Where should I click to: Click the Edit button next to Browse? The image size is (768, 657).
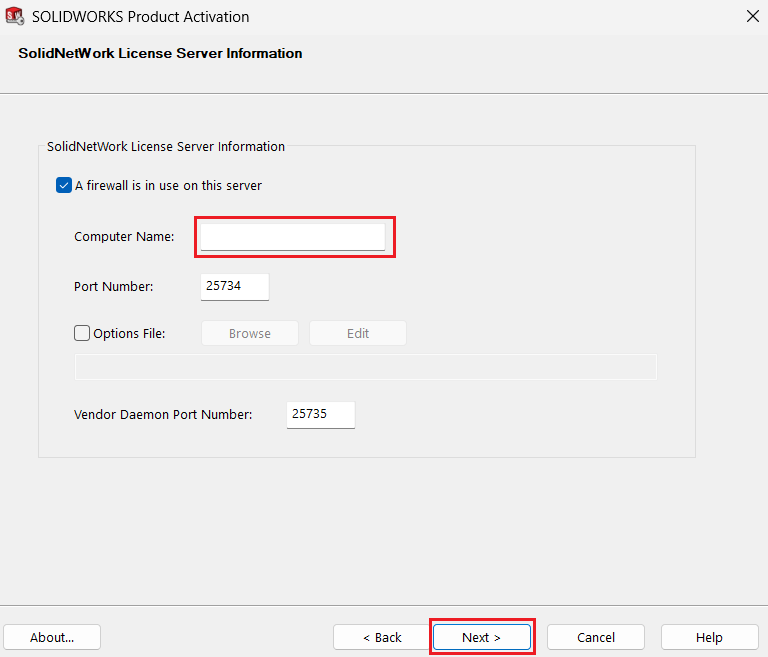358,333
